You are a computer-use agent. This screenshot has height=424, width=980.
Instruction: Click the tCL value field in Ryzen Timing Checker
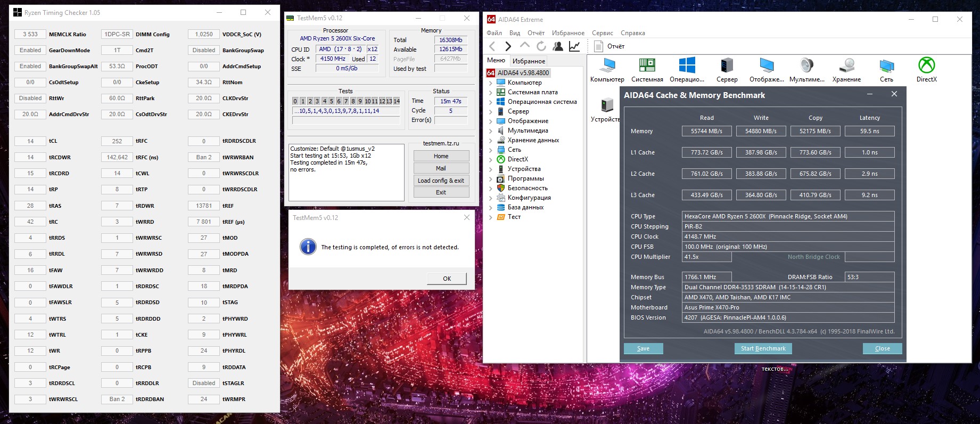coord(30,141)
